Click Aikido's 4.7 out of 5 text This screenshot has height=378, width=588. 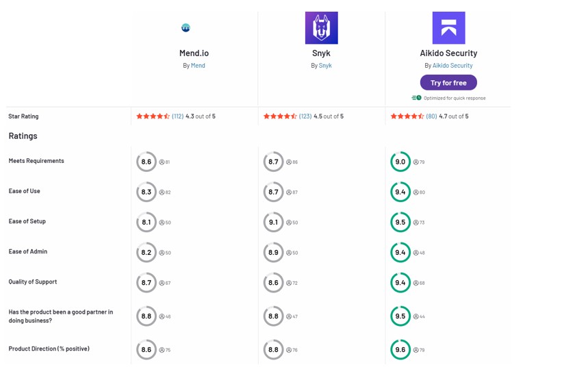click(454, 116)
